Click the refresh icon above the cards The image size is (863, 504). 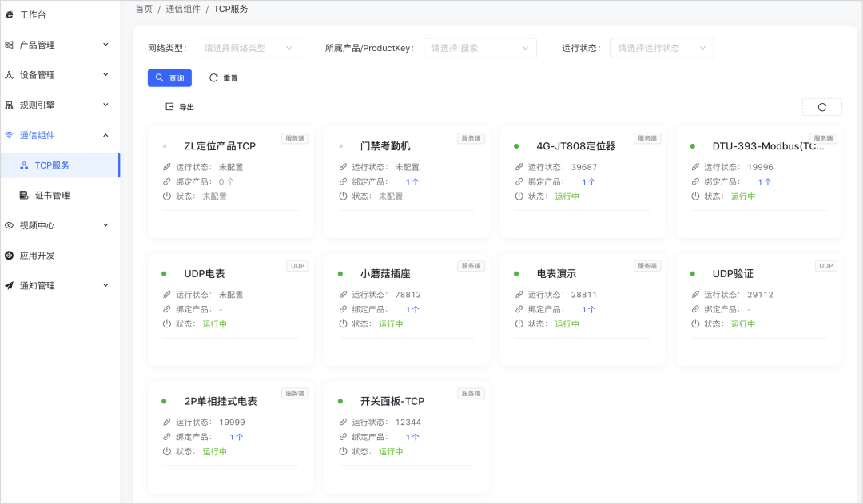[821, 107]
